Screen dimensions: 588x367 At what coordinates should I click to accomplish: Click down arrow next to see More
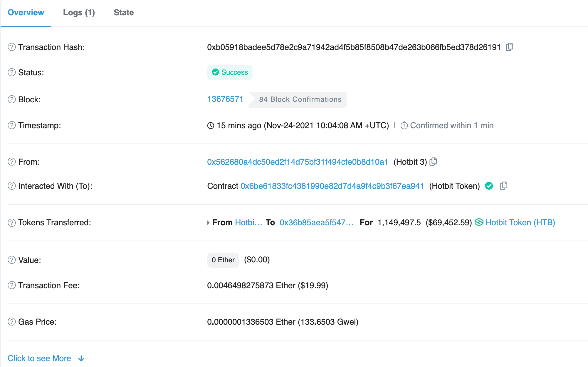[81, 358]
